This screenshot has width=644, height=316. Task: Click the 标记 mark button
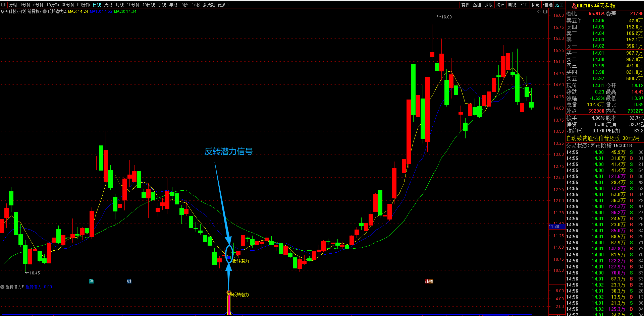point(536,5)
